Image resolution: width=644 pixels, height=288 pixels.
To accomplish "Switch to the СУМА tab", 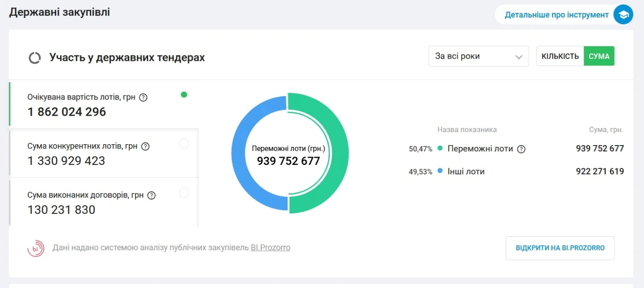I will click(x=599, y=56).
